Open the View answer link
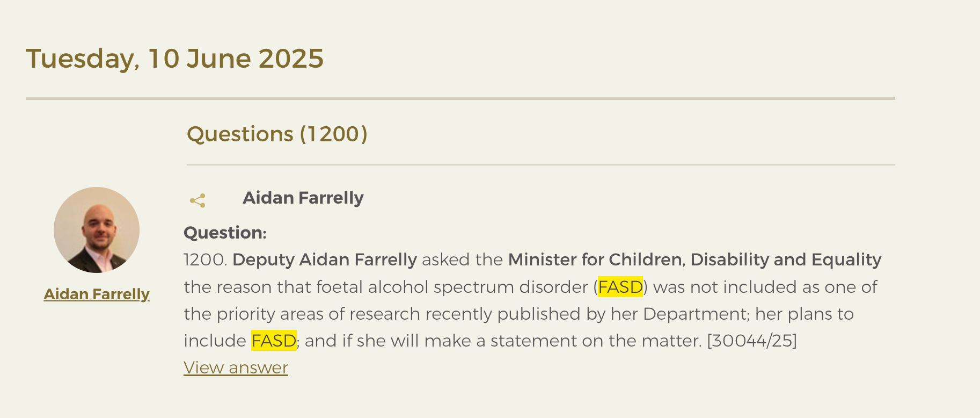The width and height of the screenshot is (980, 418). click(x=236, y=367)
